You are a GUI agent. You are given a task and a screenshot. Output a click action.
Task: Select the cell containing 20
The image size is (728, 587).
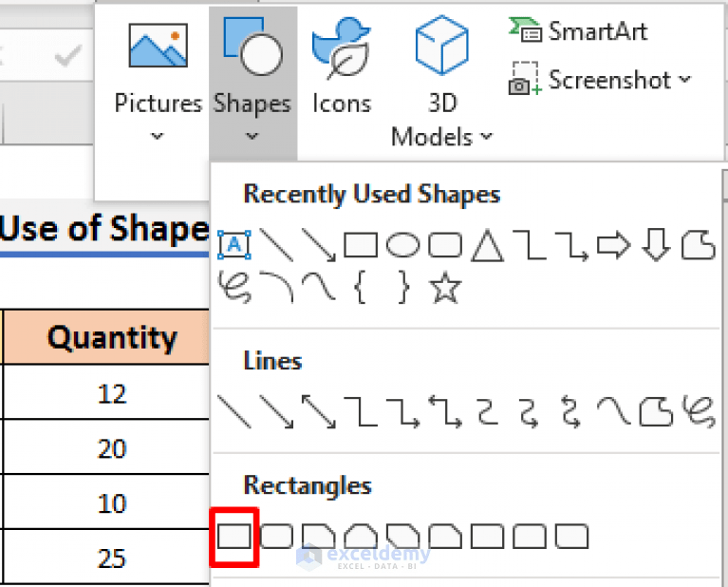point(106,446)
